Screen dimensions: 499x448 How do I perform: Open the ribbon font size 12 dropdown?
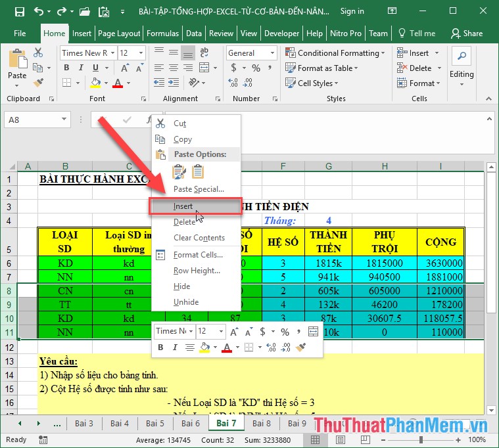coord(141,53)
